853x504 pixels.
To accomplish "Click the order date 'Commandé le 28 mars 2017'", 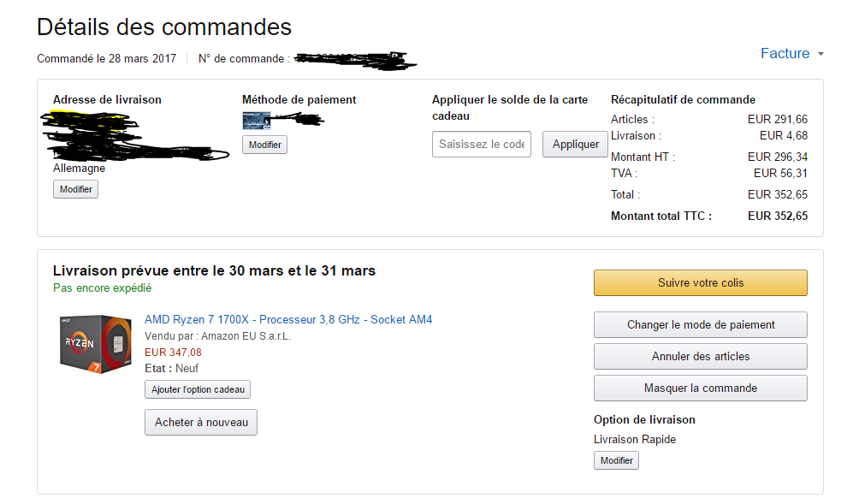I will click(x=106, y=59).
